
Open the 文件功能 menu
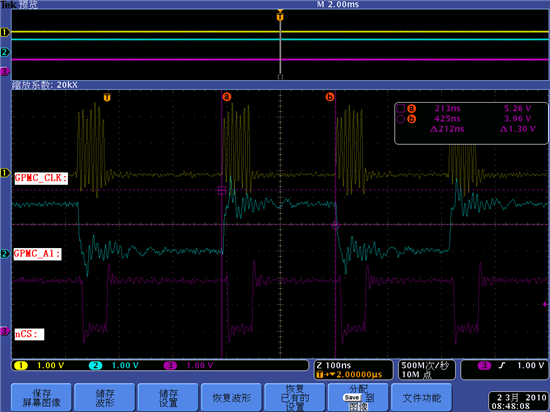(421, 398)
